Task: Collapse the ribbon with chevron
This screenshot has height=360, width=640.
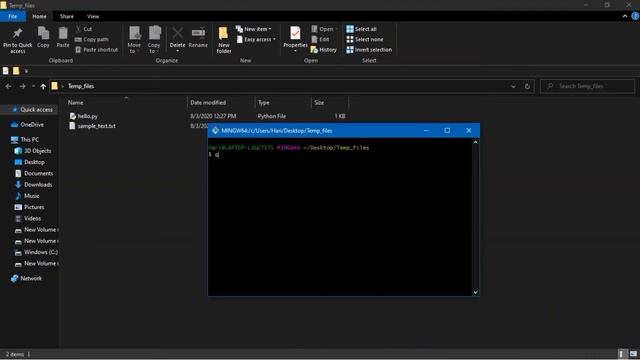Action: click(x=625, y=16)
